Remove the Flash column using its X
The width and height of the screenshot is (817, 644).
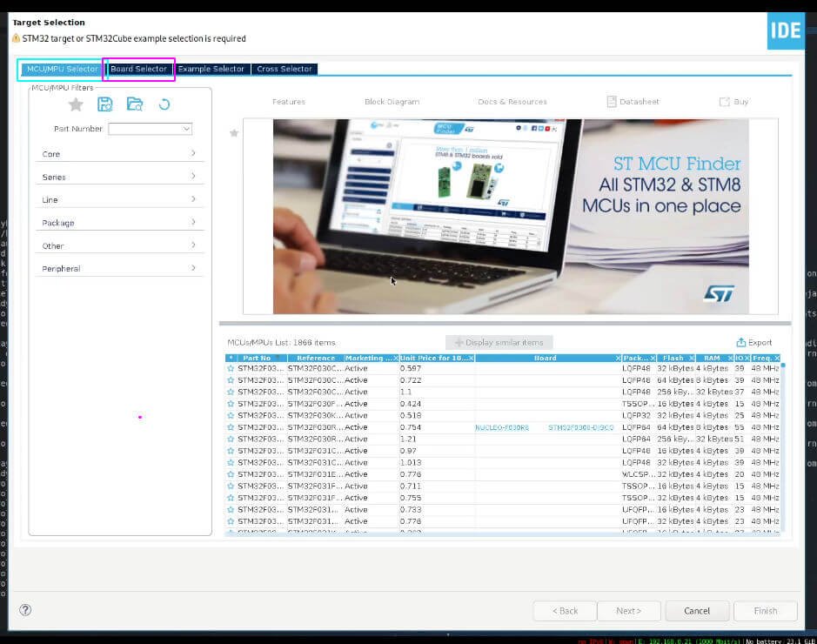(x=692, y=358)
